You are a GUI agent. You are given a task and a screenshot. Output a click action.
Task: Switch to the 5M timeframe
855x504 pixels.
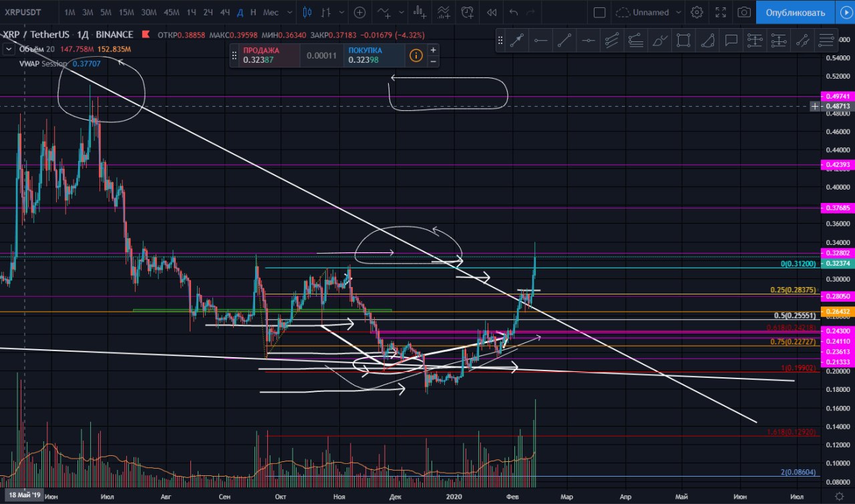coord(106,12)
